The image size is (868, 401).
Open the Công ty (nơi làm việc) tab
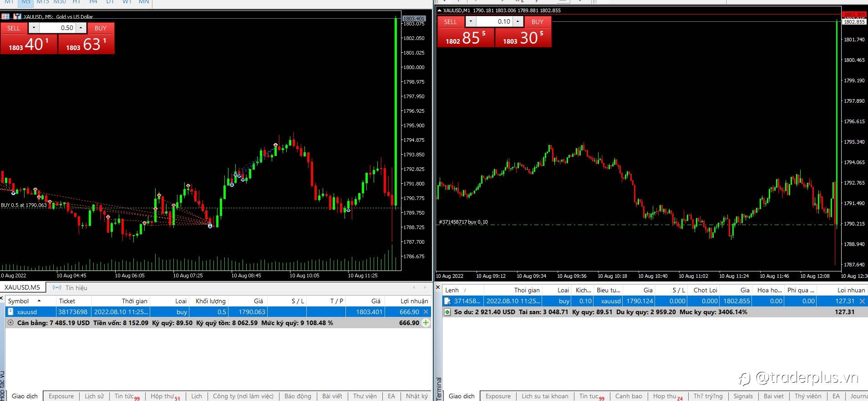243,396
